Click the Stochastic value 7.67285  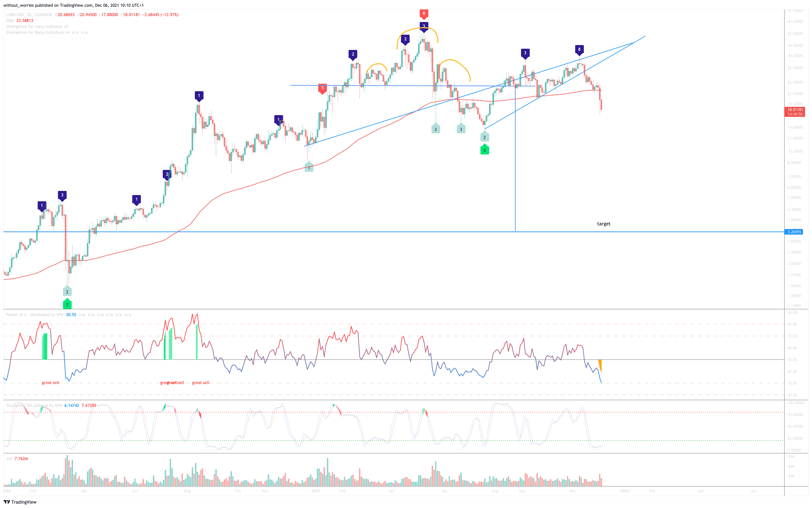(x=89, y=406)
